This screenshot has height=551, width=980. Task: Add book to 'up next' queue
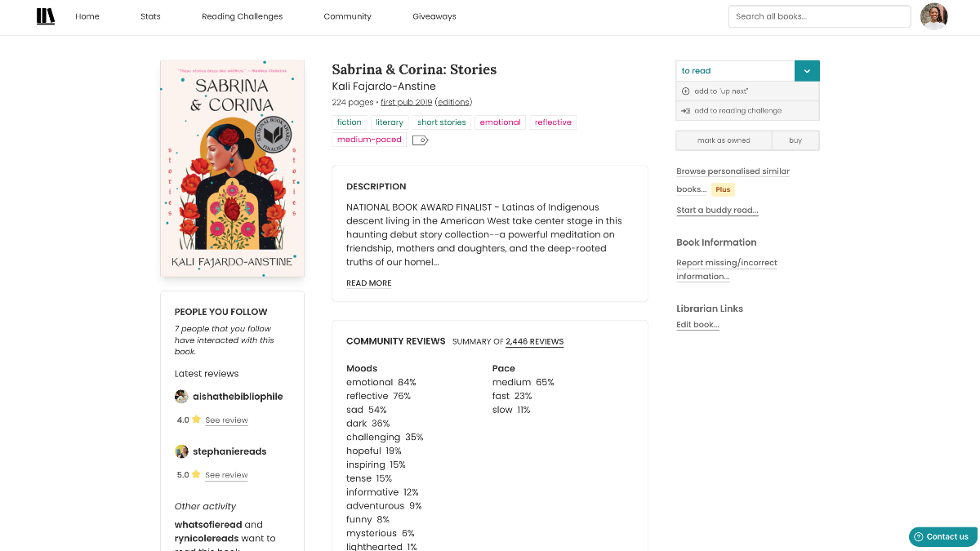pyautogui.click(x=747, y=91)
